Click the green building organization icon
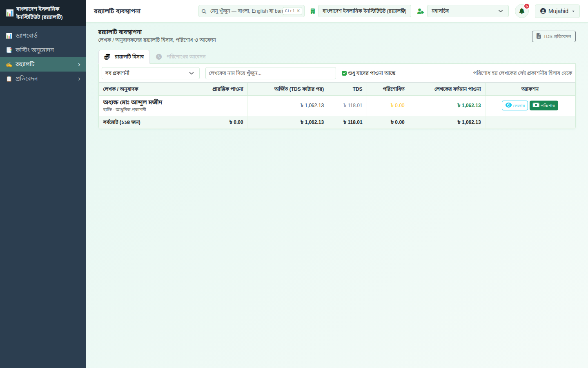This screenshot has height=368, width=588. [312, 11]
